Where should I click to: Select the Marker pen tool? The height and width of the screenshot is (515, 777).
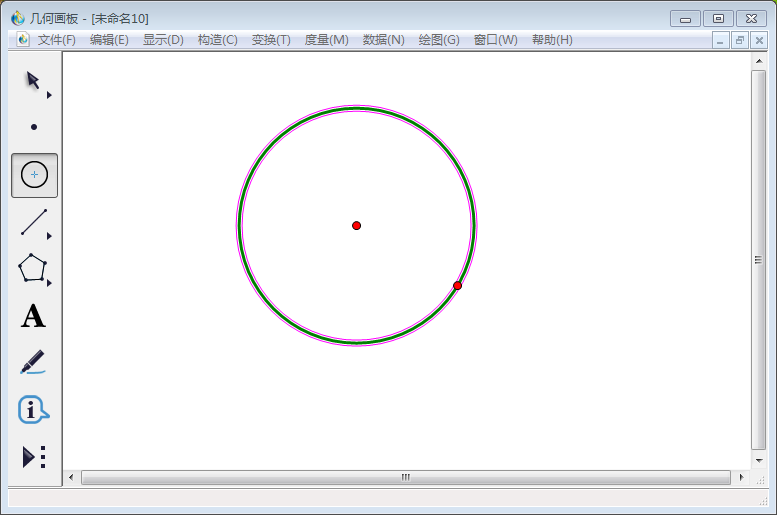[33, 362]
